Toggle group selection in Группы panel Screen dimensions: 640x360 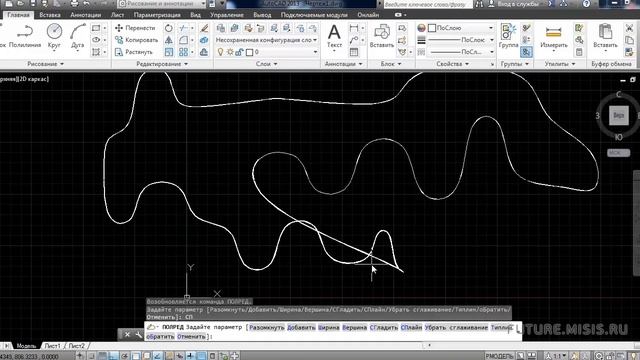click(x=526, y=52)
